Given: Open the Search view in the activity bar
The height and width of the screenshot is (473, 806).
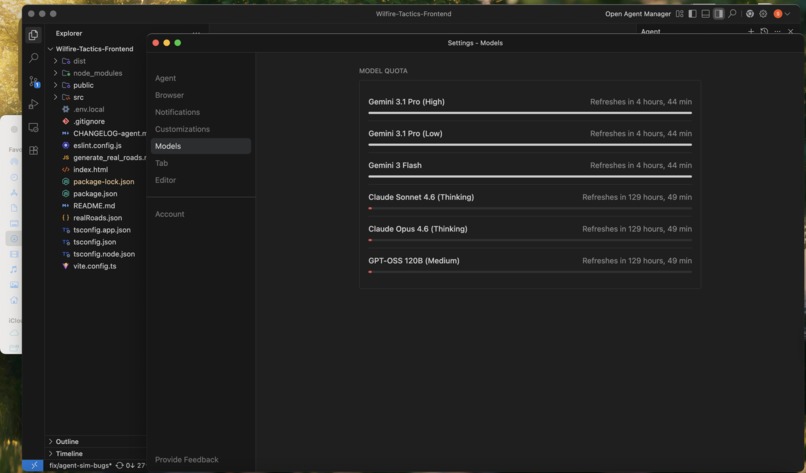Looking at the screenshot, I should click(x=33, y=58).
